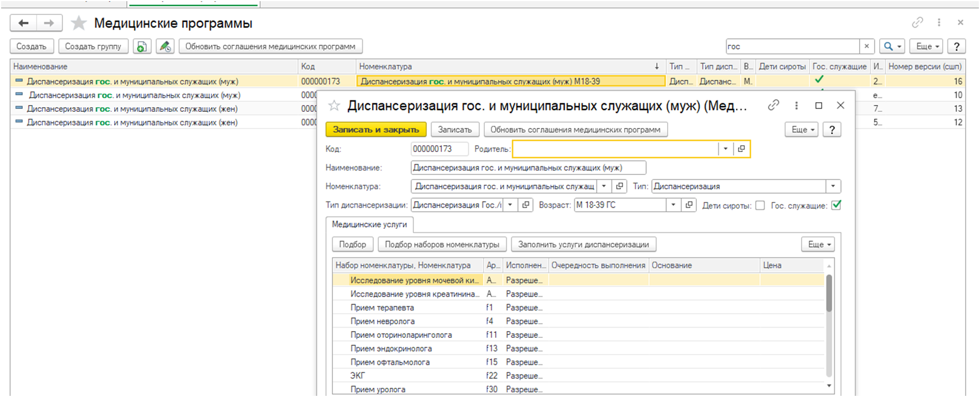Select the Медицинские услуги tab
Viewport: 980px width, 397px height.
[369, 224]
